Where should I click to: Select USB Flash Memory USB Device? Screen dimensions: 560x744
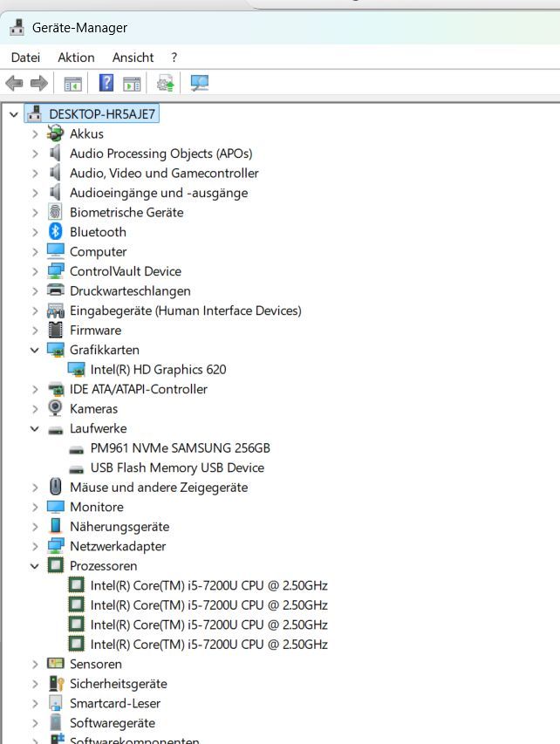(x=176, y=468)
